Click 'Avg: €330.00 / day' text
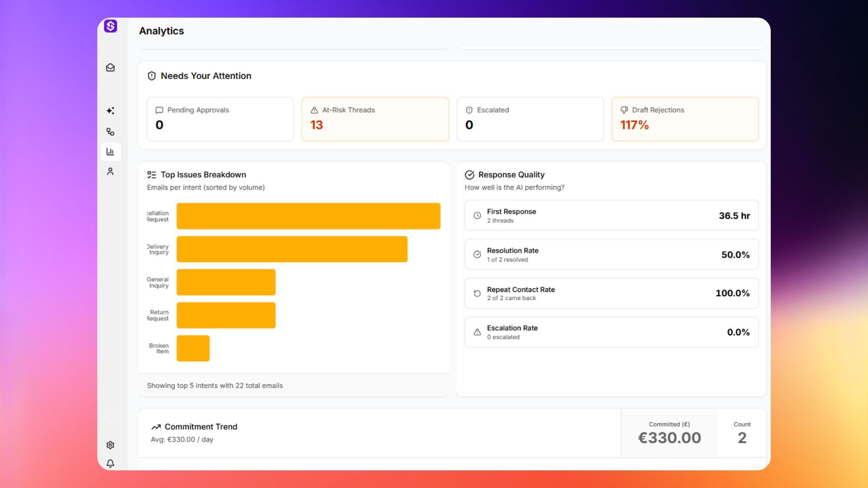 coord(182,440)
